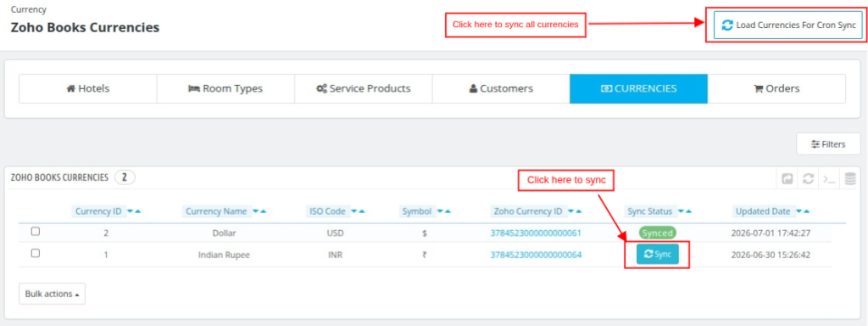Click the $ symbol cell
Viewport: 868px width, 326px height.
click(424, 233)
